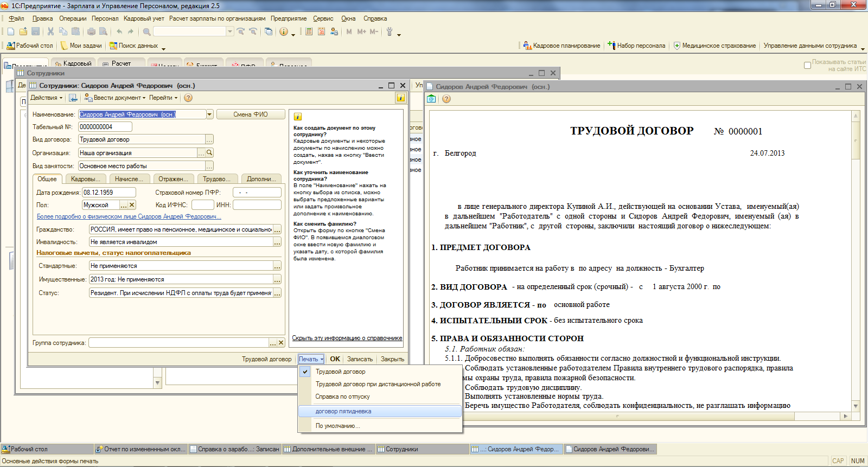Click the help icon in contract preview window
The width and height of the screenshot is (868, 467).
(446, 99)
